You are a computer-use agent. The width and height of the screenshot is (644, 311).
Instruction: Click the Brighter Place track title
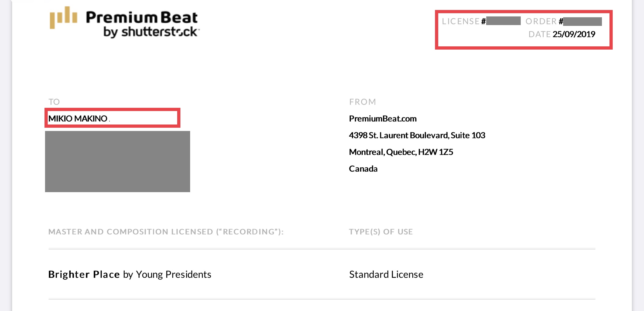[84, 274]
